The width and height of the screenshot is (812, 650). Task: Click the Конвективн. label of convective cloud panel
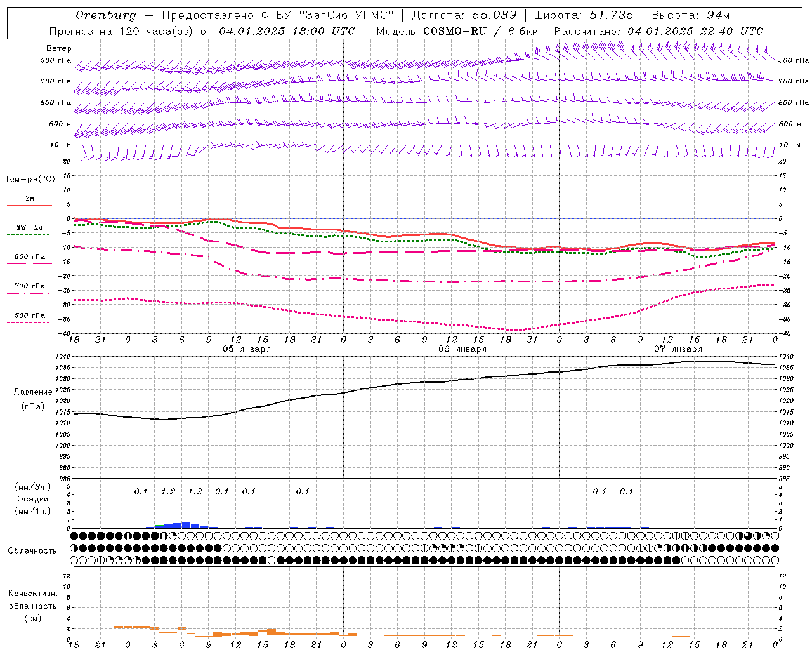tap(33, 594)
